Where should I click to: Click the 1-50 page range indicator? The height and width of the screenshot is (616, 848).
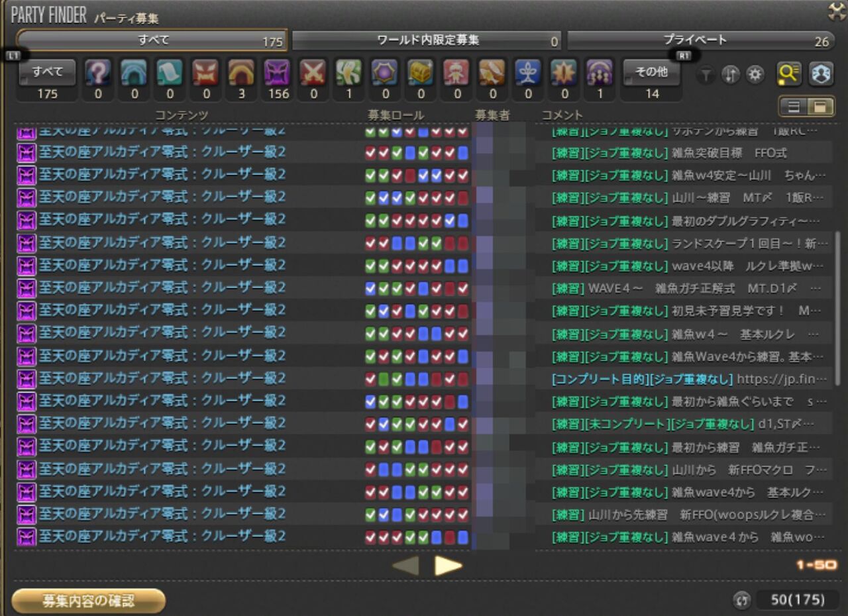816,565
